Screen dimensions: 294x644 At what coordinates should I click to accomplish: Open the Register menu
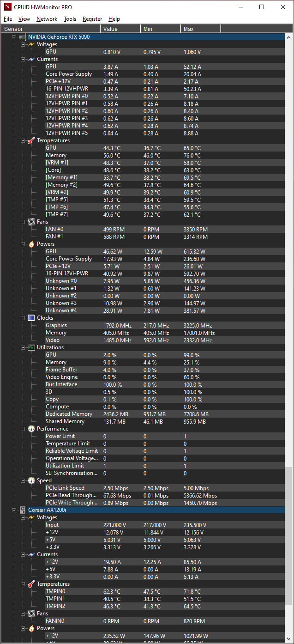click(92, 19)
